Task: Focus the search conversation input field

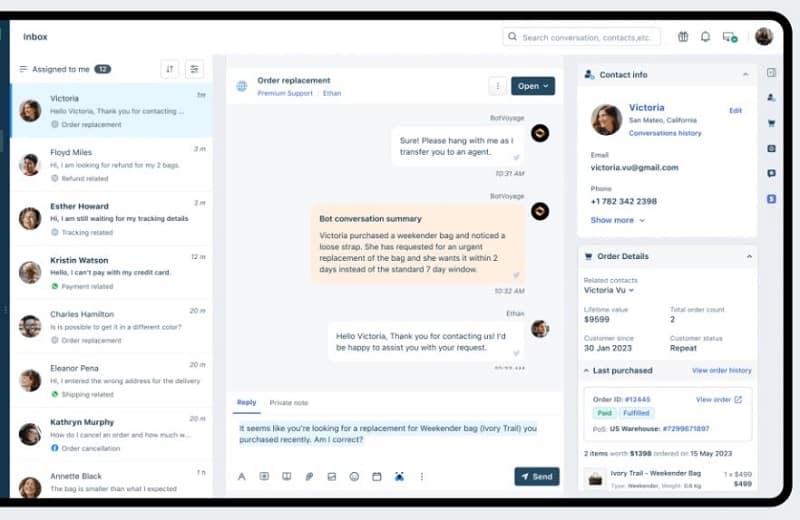Action: pos(582,37)
